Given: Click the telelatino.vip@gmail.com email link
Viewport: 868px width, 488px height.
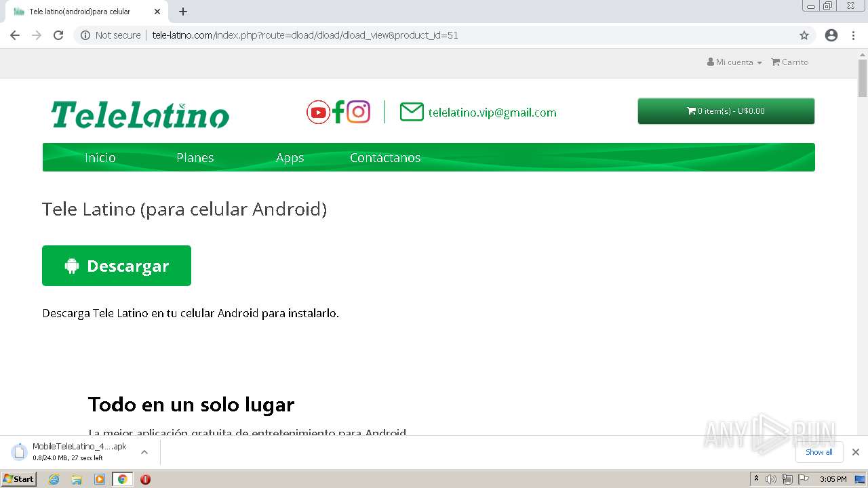Looking at the screenshot, I should click(492, 113).
